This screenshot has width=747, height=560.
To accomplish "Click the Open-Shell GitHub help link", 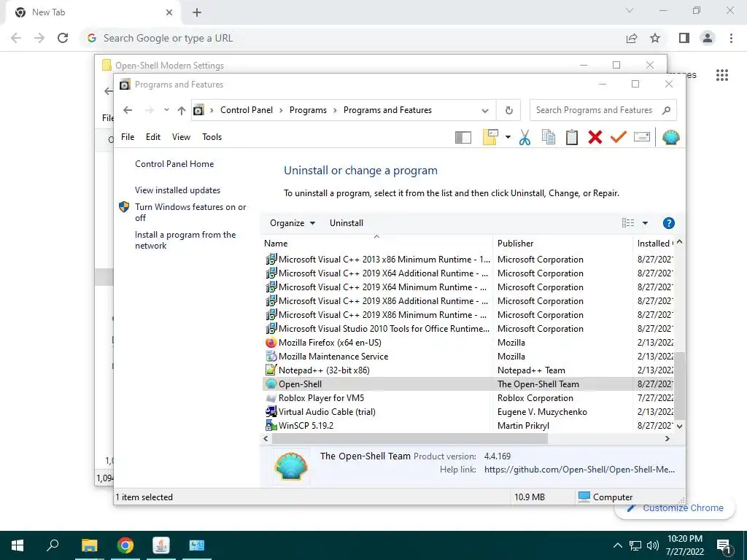I will point(579,470).
